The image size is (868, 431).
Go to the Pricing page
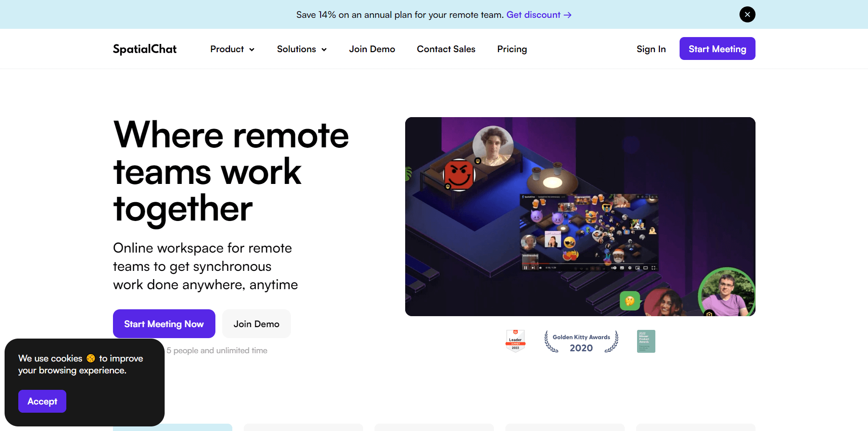pyautogui.click(x=512, y=49)
